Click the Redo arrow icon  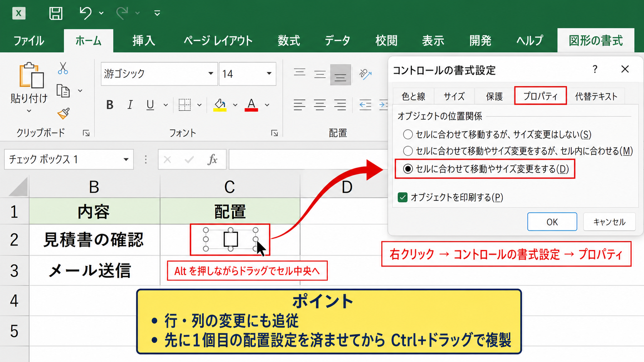click(122, 13)
